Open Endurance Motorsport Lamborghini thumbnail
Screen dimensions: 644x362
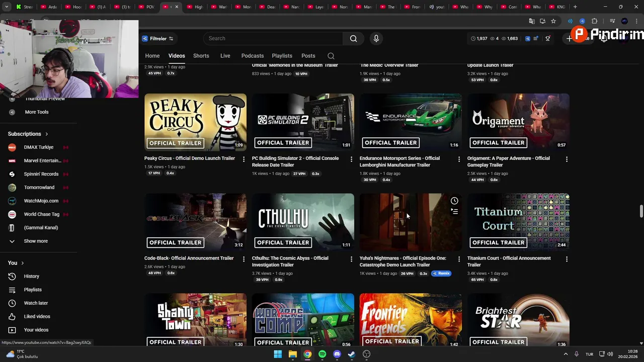tap(411, 122)
